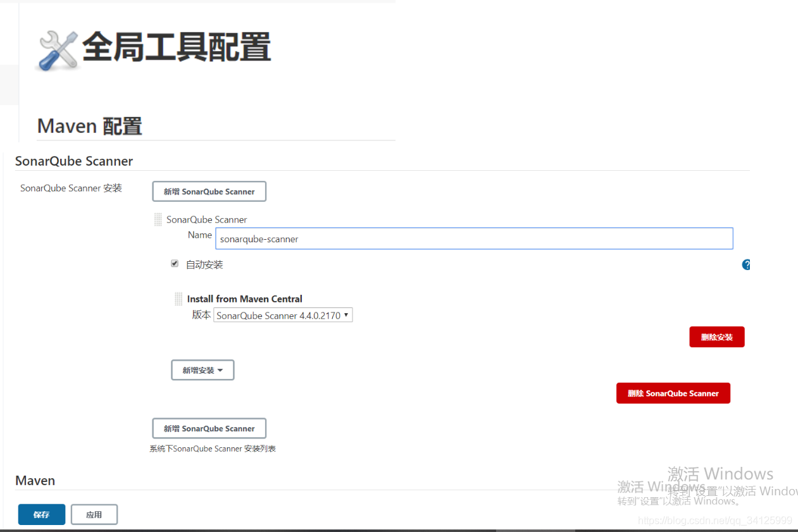The width and height of the screenshot is (798, 532).
Task: Toggle the 自动安装 checkbox
Action: tap(175, 263)
